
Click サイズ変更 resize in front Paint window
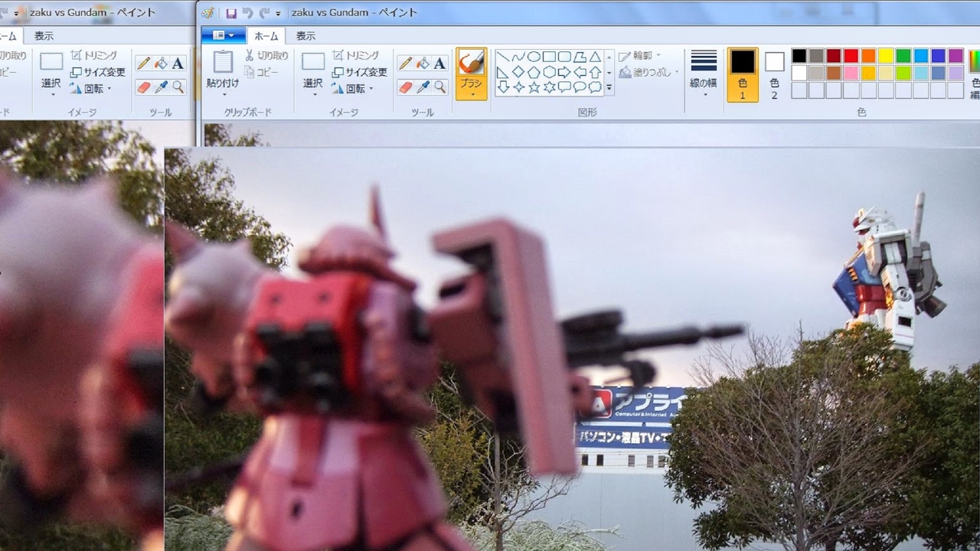(360, 73)
